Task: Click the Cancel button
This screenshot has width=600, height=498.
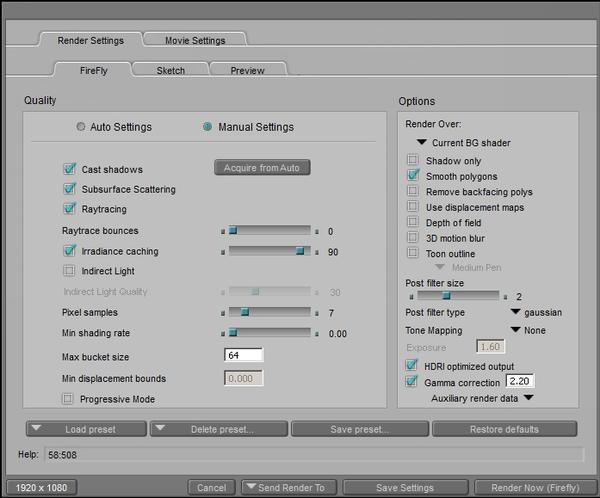Action: 211,488
